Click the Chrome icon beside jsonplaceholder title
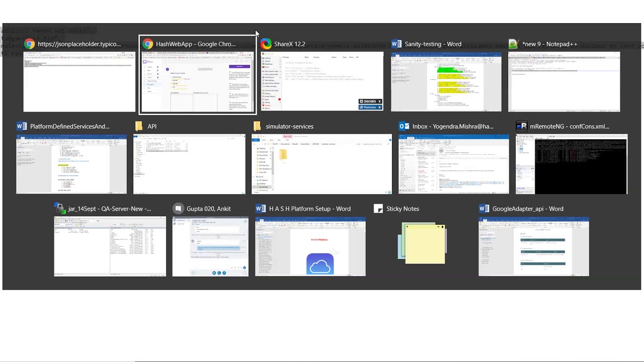644x362 pixels. click(30, 44)
